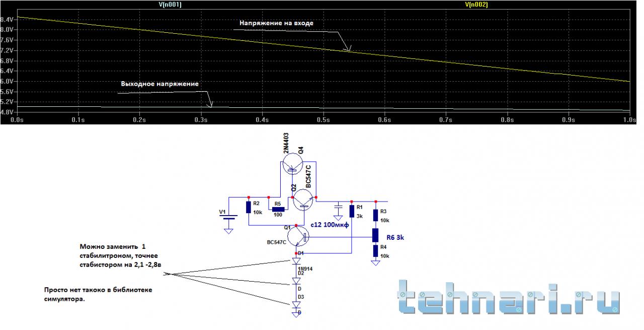
Task: Click the 0.6s time axis label
Action: [384, 120]
